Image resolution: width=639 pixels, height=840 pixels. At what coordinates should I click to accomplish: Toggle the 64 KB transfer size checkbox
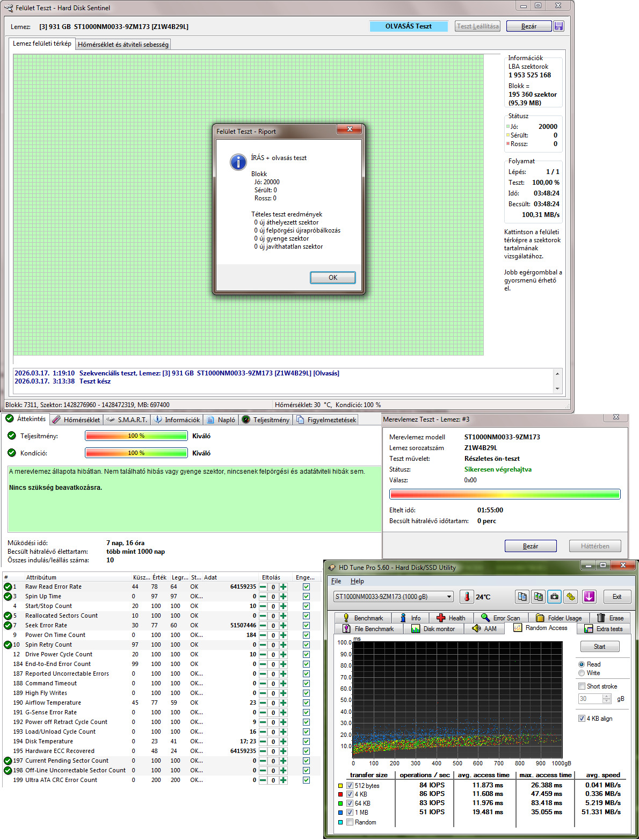[x=350, y=803]
